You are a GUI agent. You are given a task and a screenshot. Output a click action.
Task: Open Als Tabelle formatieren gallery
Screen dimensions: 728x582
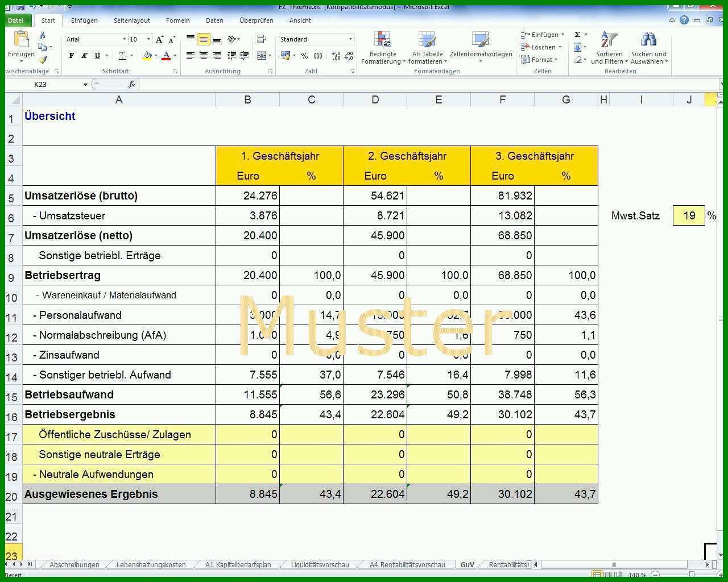pos(427,48)
